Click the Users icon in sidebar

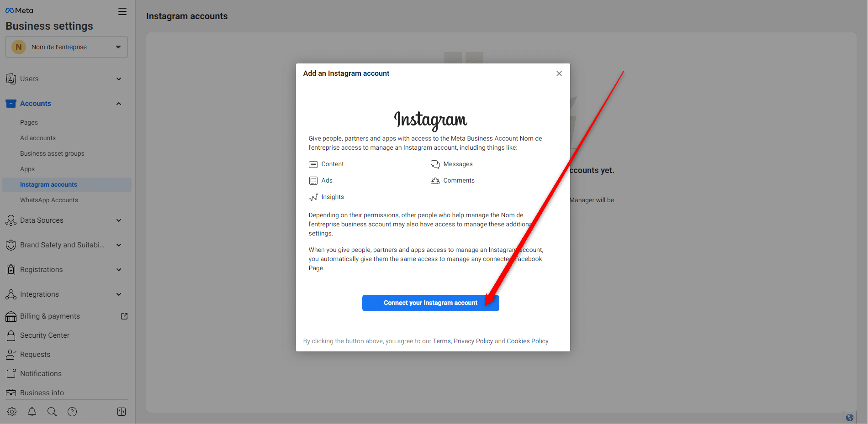tap(11, 79)
